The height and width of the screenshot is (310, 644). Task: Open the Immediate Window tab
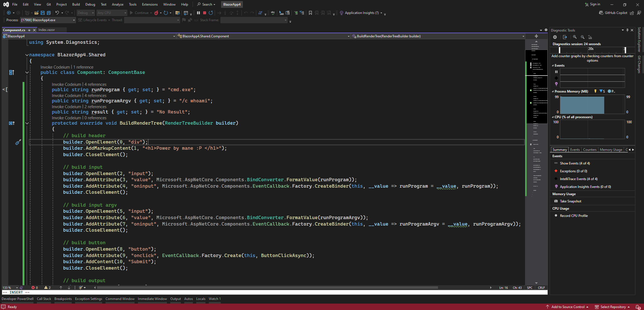pyautogui.click(x=152, y=299)
